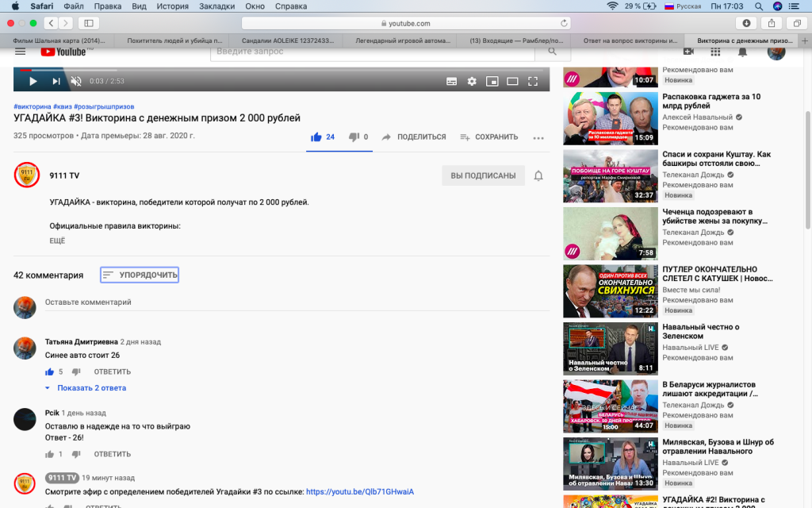812x508 pixels.
Task: Skip to next video in player
Action: [x=56, y=81]
